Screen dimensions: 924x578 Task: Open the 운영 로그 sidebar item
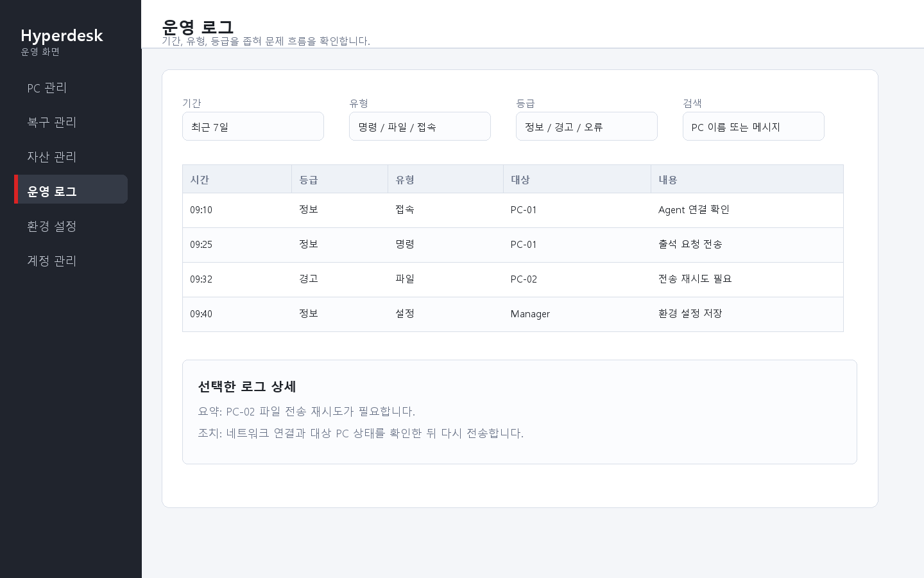pyautogui.click(x=71, y=189)
